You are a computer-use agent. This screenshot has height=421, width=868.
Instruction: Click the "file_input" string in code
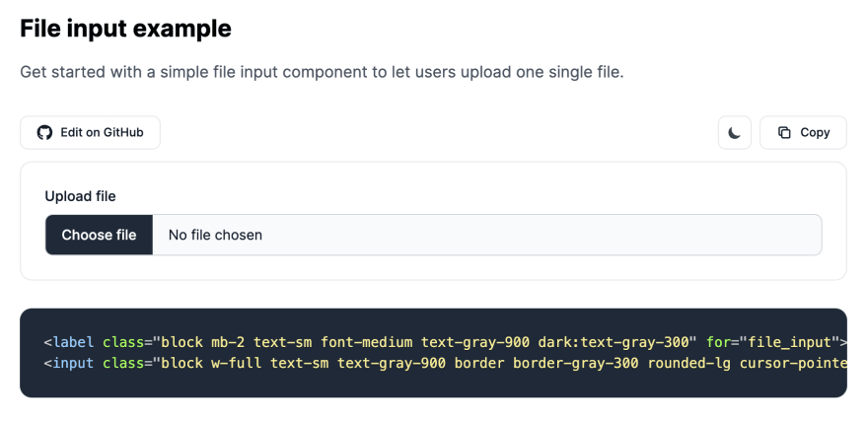click(x=790, y=342)
